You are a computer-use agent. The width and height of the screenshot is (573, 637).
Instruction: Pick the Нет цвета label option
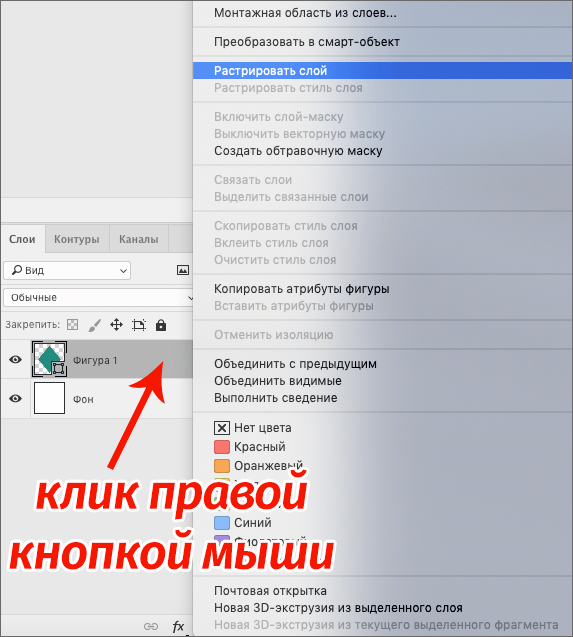tap(253, 428)
